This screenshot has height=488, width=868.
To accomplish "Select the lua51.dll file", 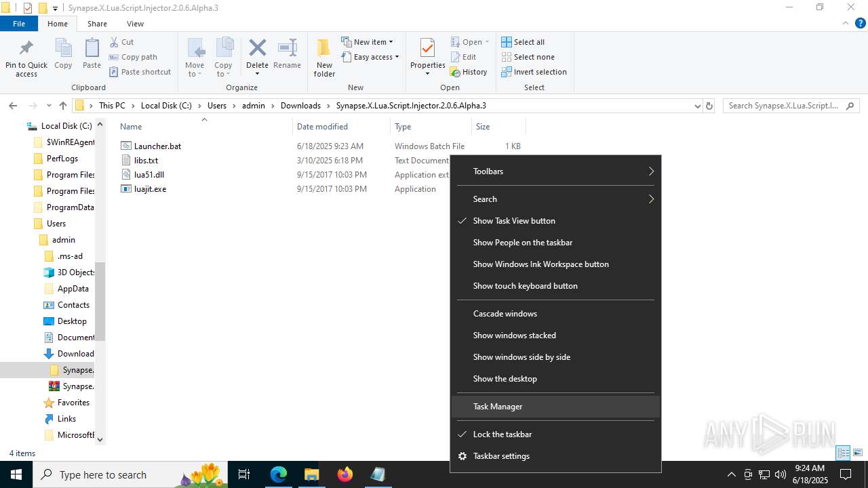I will pyautogui.click(x=149, y=175).
